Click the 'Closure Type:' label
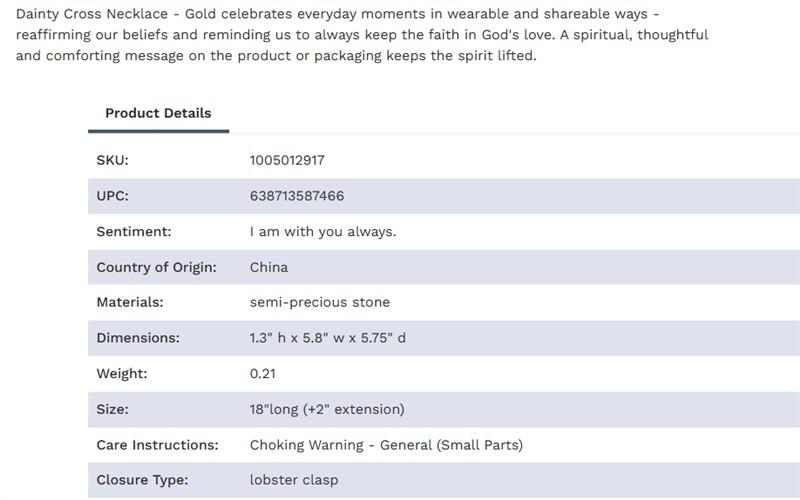800x500 pixels. (142, 480)
